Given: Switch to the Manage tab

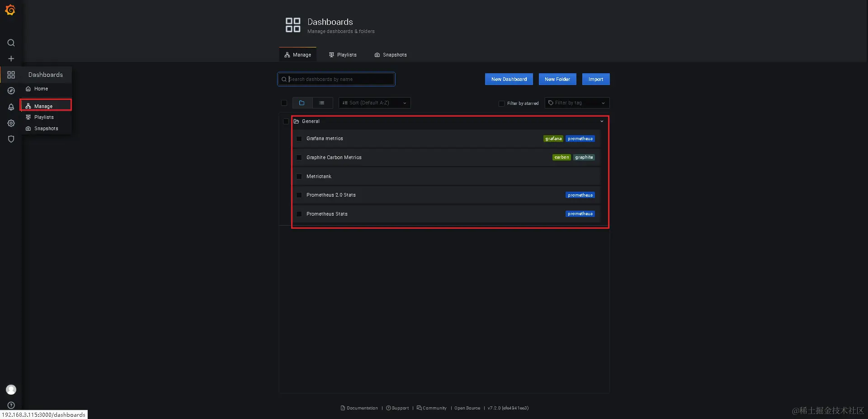Looking at the screenshot, I should pos(297,55).
